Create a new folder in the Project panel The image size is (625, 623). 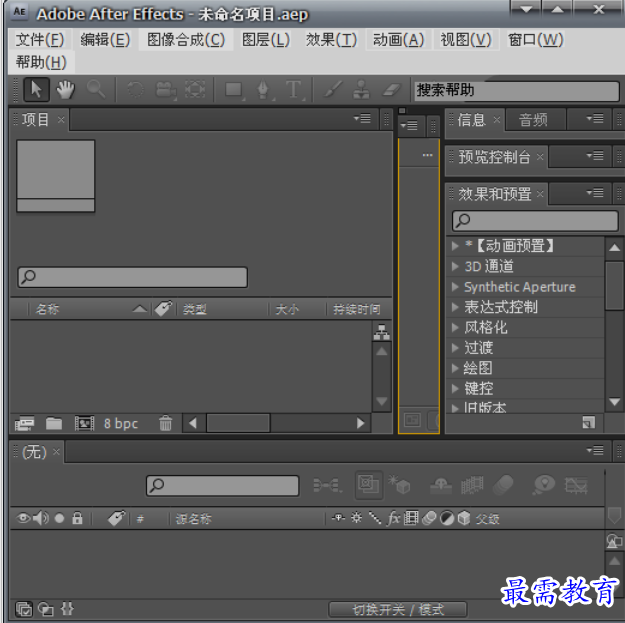pos(54,423)
